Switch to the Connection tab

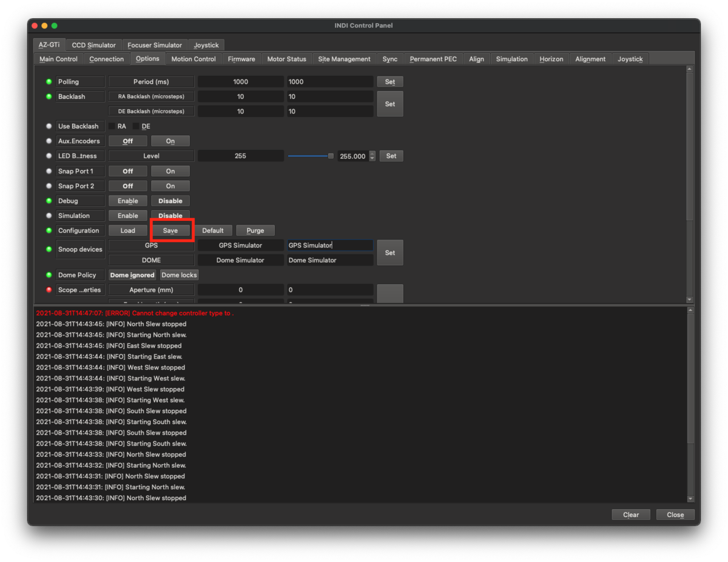pyautogui.click(x=106, y=59)
